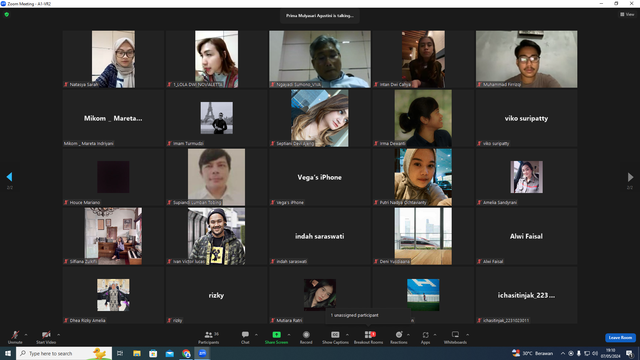The width and height of the screenshot is (640, 360).
Task: Open File Explorer from the taskbar
Action: 137,353
